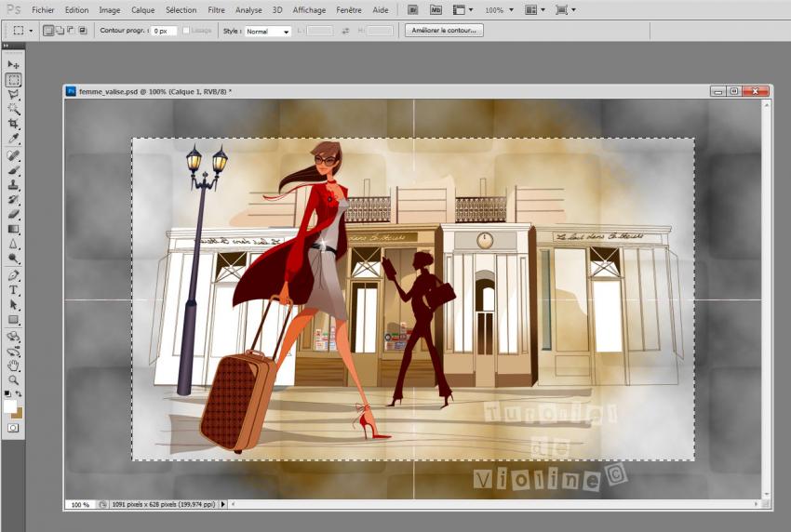The height and width of the screenshot is (532, 791).
Task: Open the Style dropdown set to Normal
Action: pyautogui.click(x=268, y=31)
